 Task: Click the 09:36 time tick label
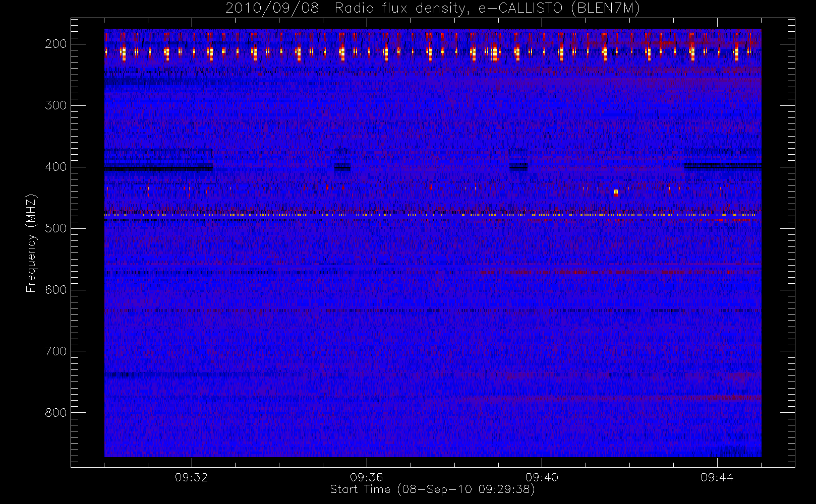[367, 477]
